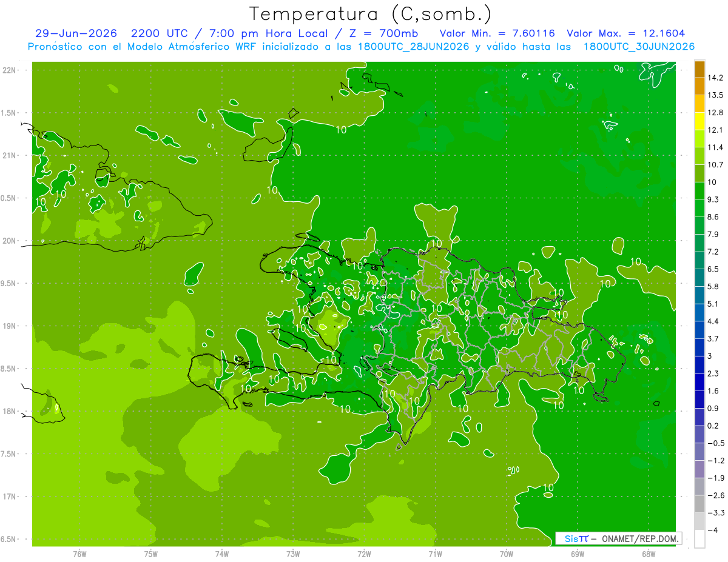Click the '19N' latitude axis label
The width and height of the screenshot is (728, 562).
click(9, 326)
